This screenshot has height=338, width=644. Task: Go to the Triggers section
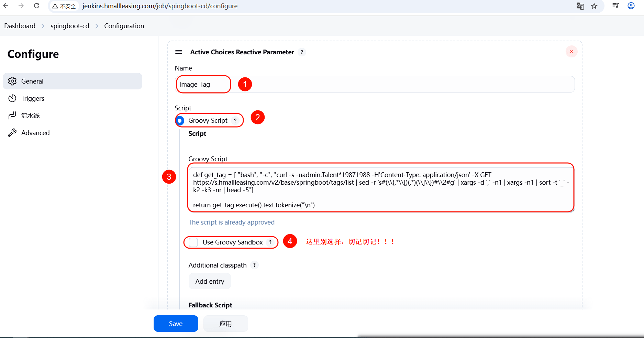33,98
